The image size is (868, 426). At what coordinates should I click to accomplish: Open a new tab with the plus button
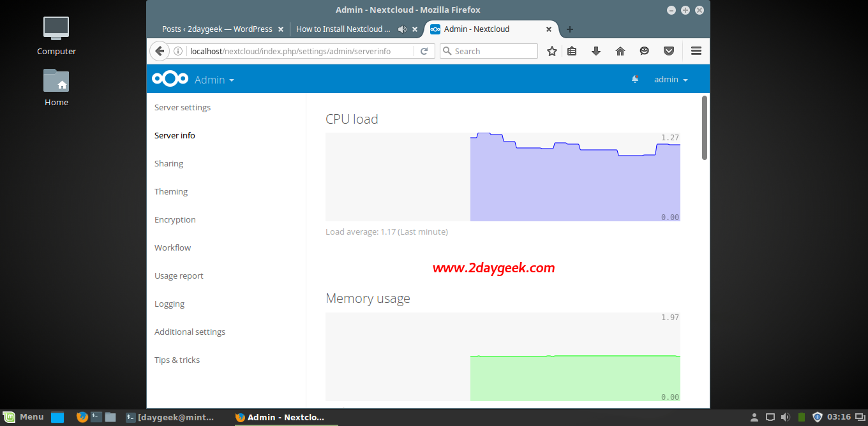point(570,29)
